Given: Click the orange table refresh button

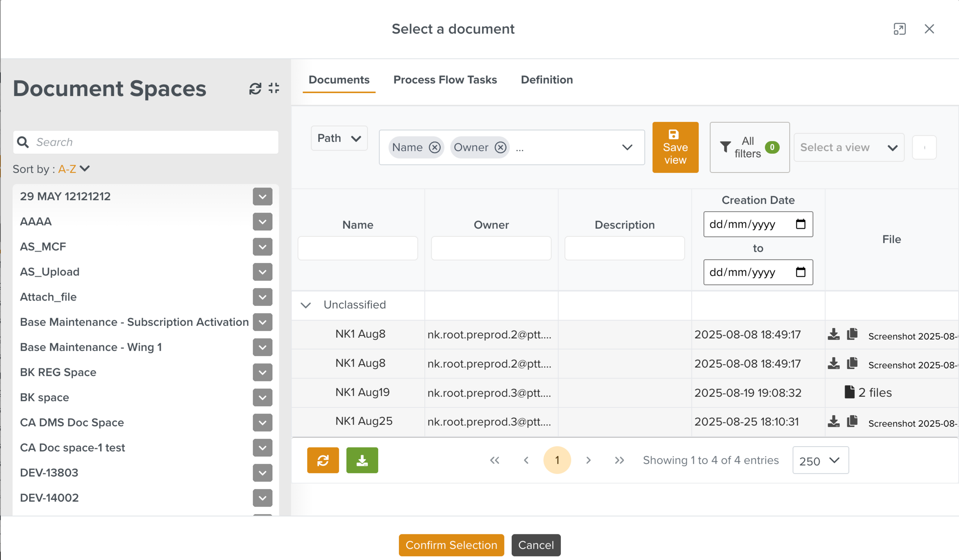Looking at the screenshot, I should [323, 460].
